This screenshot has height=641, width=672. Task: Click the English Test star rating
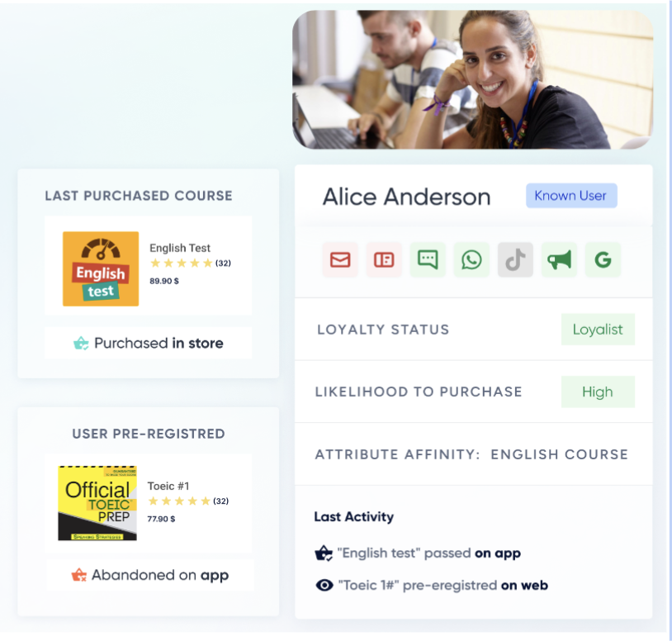tap(181, 264)
